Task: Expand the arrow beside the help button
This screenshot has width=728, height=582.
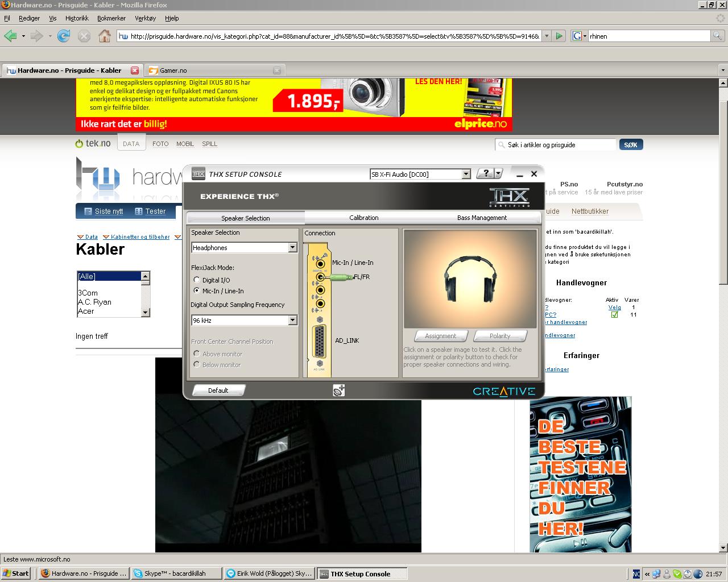Action: (498, 174)
